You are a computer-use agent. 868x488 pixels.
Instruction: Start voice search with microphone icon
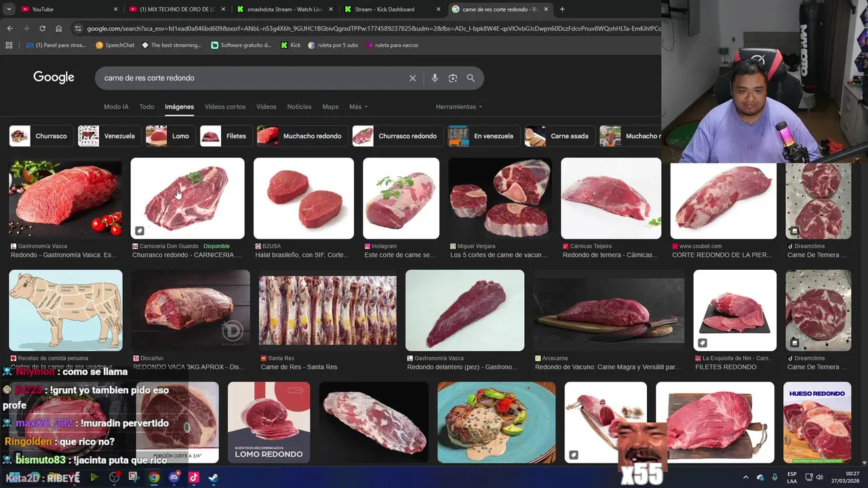coord(435,78)
